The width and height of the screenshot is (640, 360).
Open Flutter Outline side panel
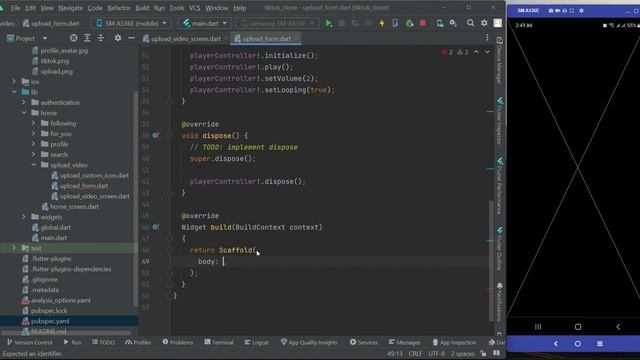500,249
